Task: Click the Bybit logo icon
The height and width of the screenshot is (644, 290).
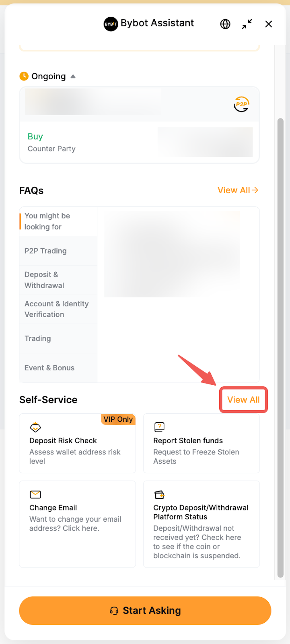Action: point(111,24)
